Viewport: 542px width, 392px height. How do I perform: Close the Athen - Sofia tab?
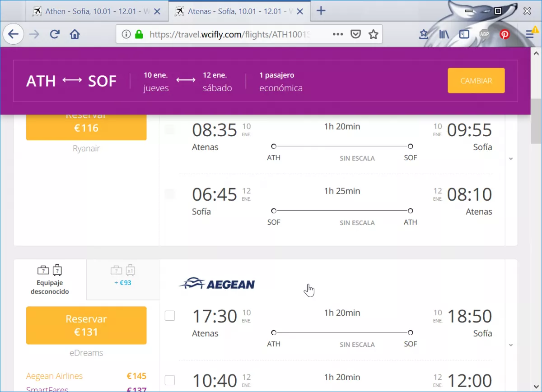click(x=157, y=12)
